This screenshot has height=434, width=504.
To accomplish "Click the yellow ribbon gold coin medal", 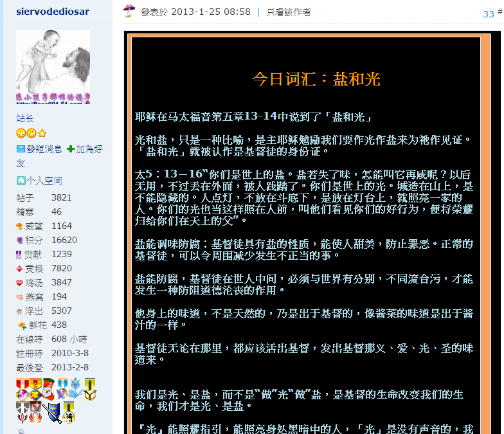I will (68, 412).
